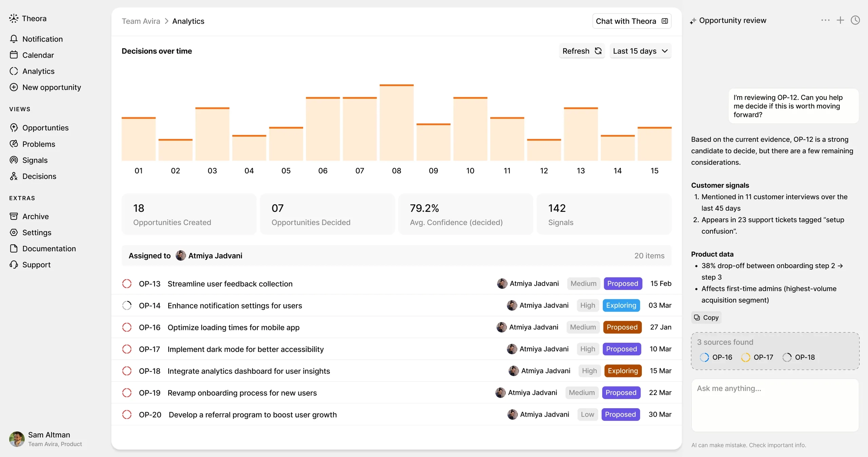Switch to the Opportunities view
The image size is (868, 457).
point(45,128)
